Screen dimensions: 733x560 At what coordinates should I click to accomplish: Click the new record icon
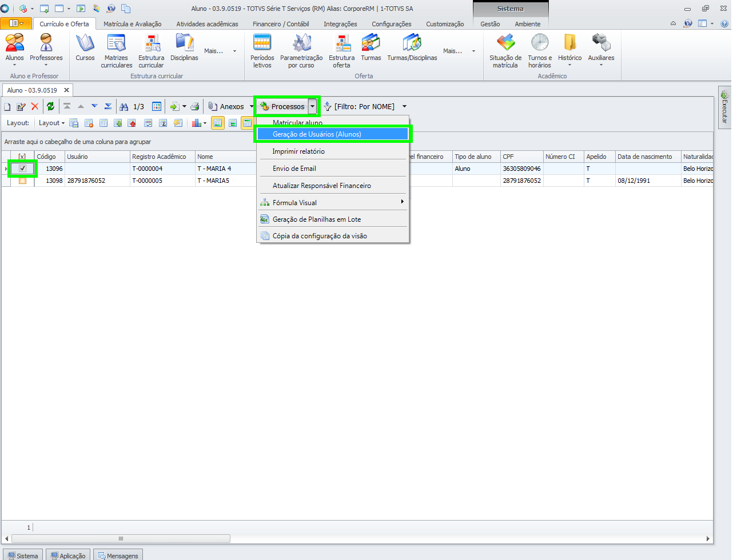(7, 107)
